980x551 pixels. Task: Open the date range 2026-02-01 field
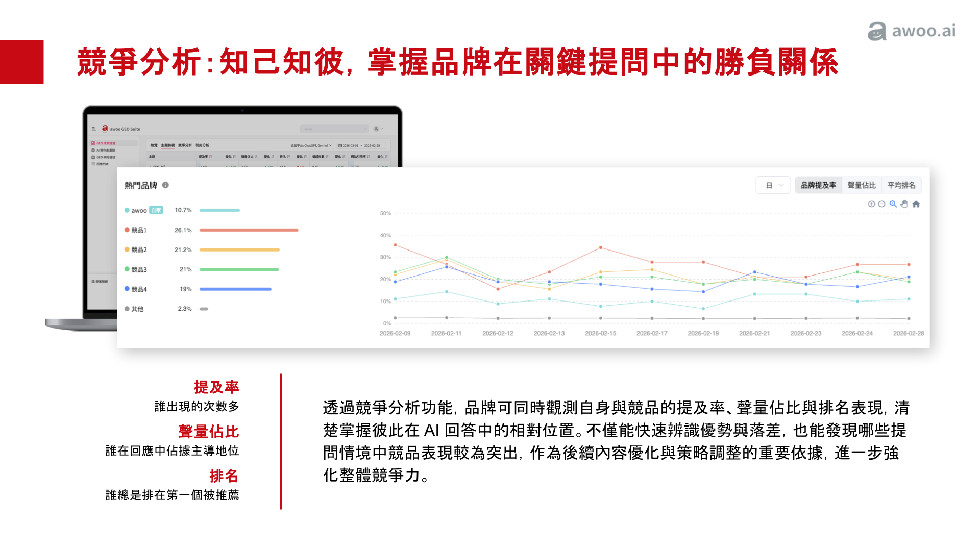(x=361, y=146)
